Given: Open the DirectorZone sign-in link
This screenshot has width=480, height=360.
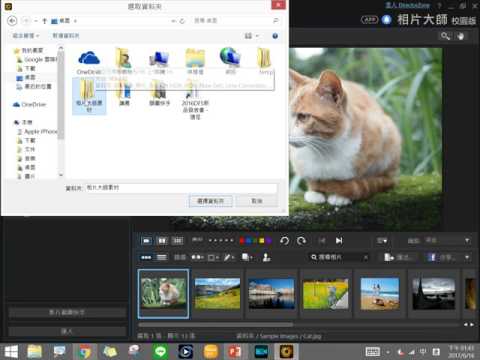Looking at the screenshot, I should [407, 6].
